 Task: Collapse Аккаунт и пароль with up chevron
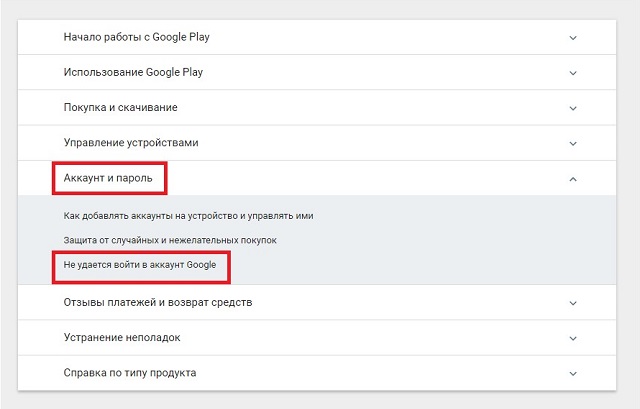[573, 179]
